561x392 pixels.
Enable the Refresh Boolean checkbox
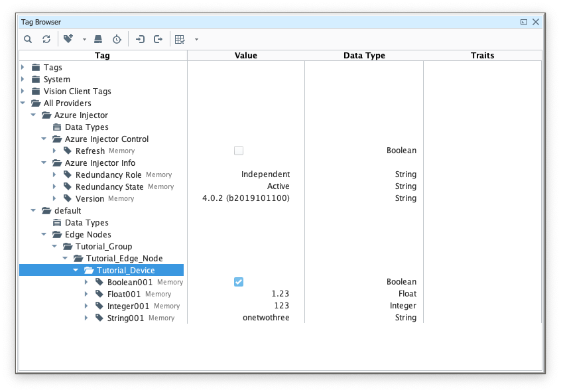[x=239, y=151]
